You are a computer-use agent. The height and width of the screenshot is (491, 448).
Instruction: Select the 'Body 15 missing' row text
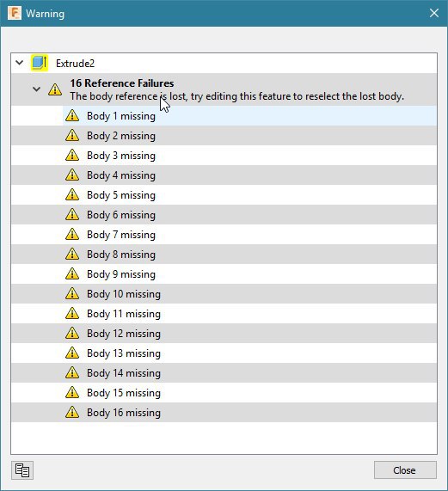(x=124, y=392)
